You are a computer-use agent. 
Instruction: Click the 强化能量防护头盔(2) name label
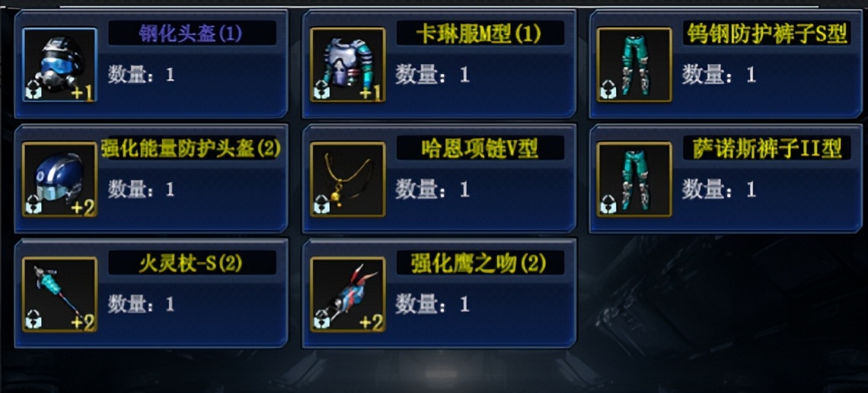click(x=191, y=149)
